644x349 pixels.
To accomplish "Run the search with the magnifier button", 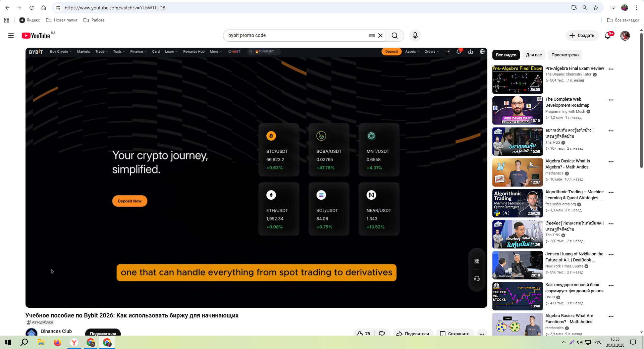I will click(395, 36).
